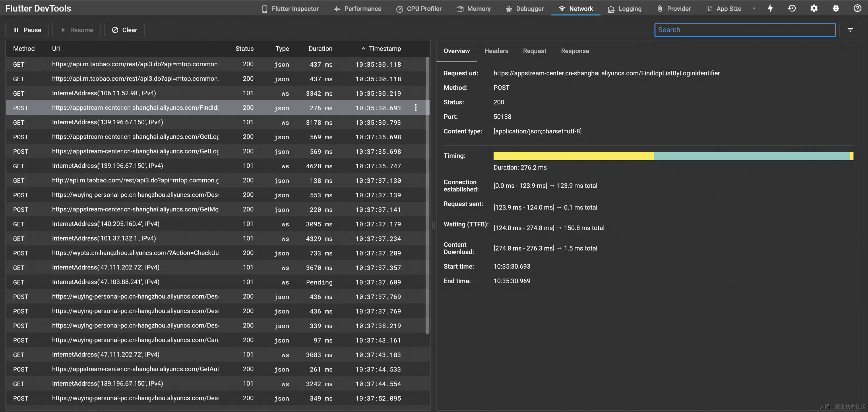Sort by the Type column header

click(282, 49)
